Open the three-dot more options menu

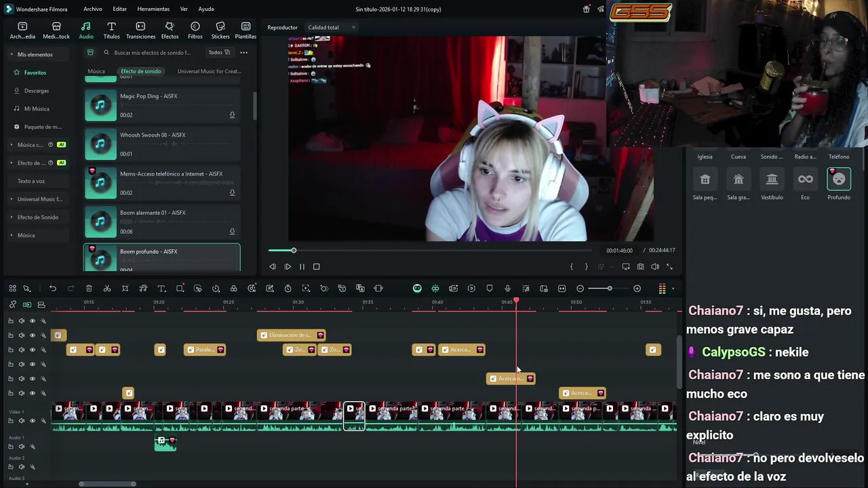(243, 52)
